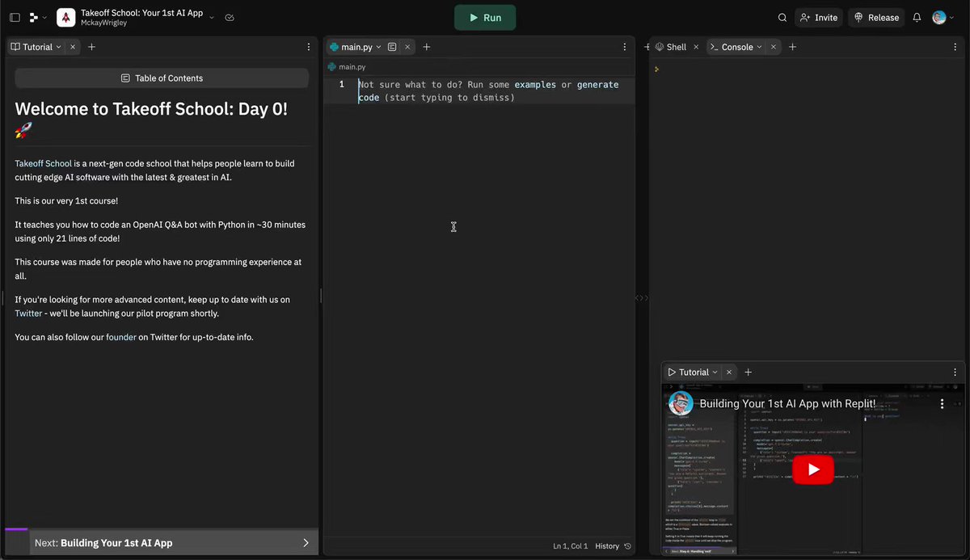Expand the Takeoff School repl title dropdown

point(212,17)
